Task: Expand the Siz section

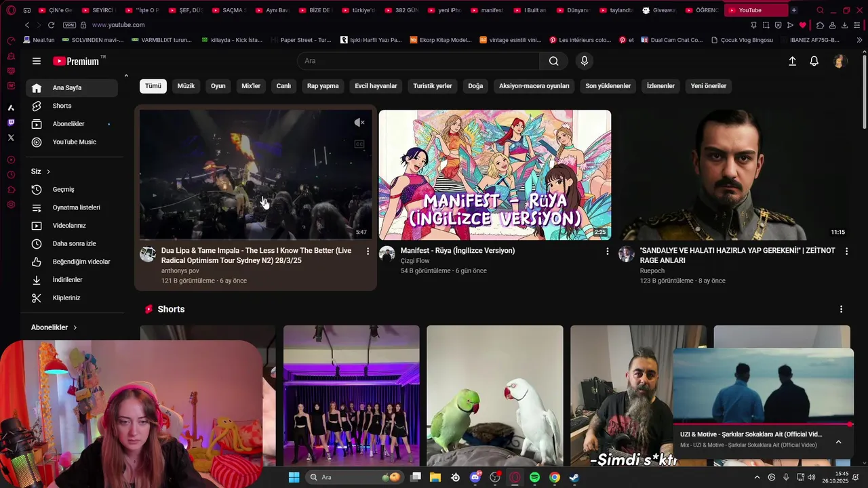Action: point(41,171)
